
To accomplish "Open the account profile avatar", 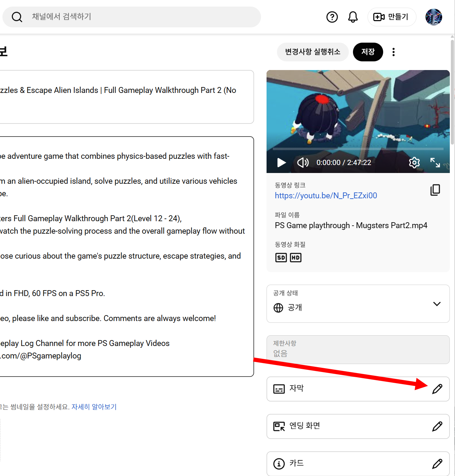I will tap(434, 17).
